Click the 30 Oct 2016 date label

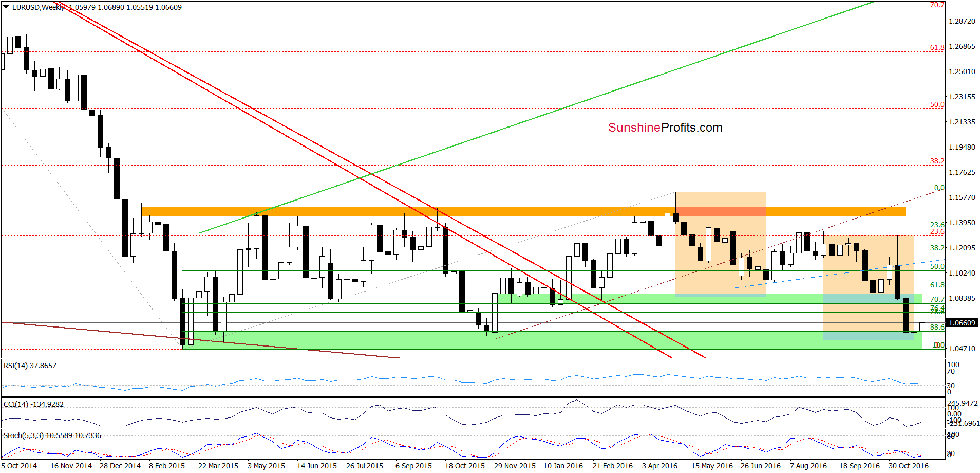tap(909, 466)
